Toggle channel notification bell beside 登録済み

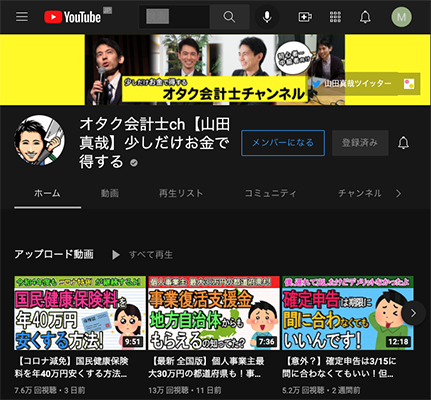pyautogui.click(x=403, y=143)
